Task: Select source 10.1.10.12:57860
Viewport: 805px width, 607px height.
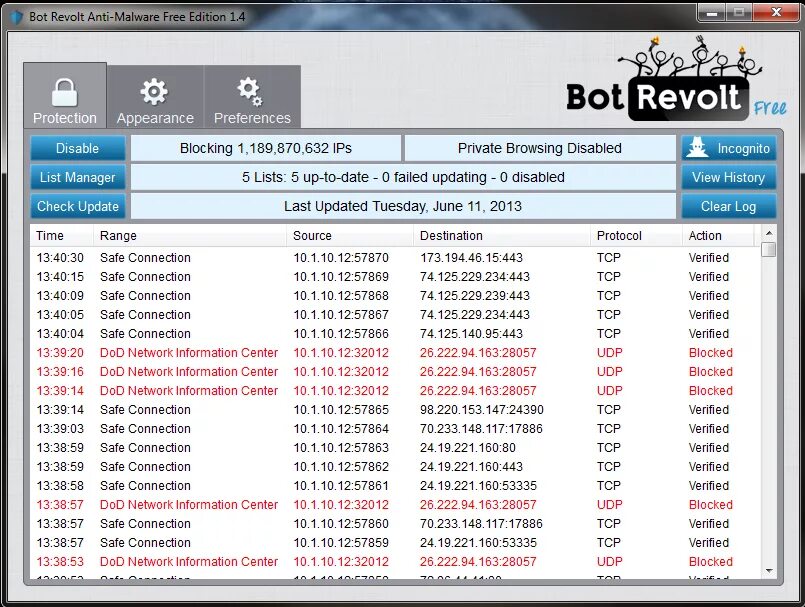Action: coord(341,524)
